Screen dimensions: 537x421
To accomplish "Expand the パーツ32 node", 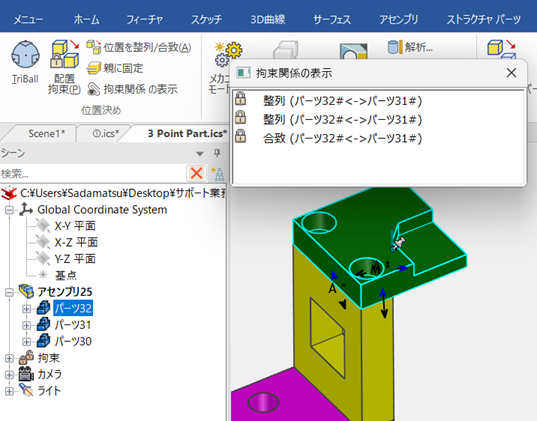I will coord(26,309).
